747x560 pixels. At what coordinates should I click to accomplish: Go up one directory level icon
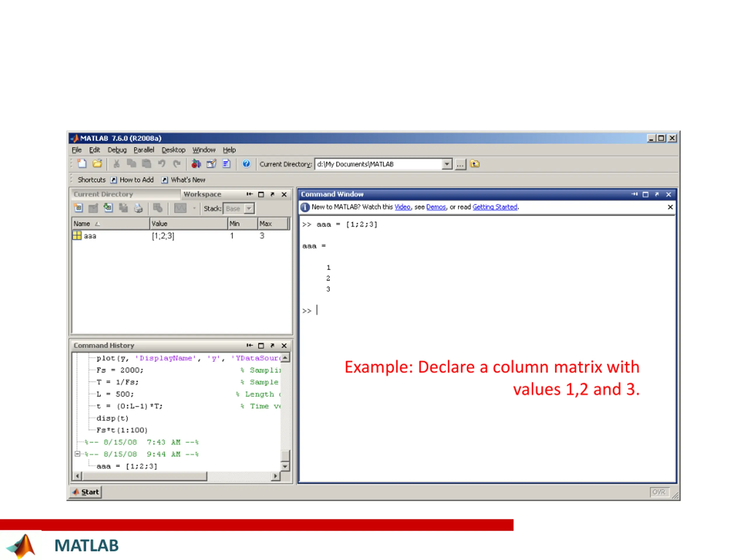475,164
